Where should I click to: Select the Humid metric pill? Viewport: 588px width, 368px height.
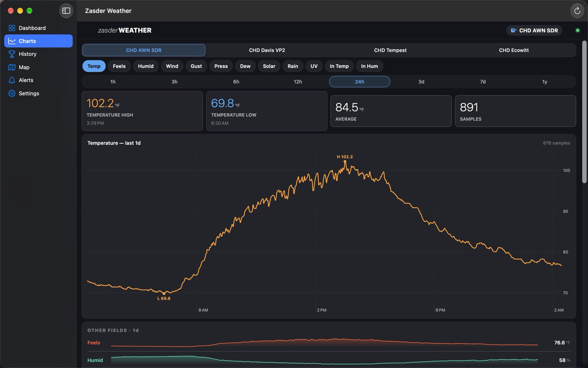coord(146,66)
